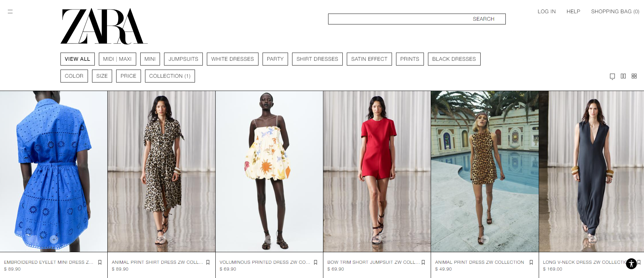
Task: Bookmark the Embroidered Eyelet Mini Dress
Action: click(100, 262)
